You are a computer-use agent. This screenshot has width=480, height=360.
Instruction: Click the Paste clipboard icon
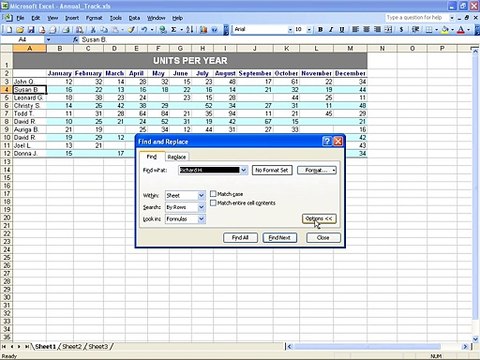click(115, 30)
